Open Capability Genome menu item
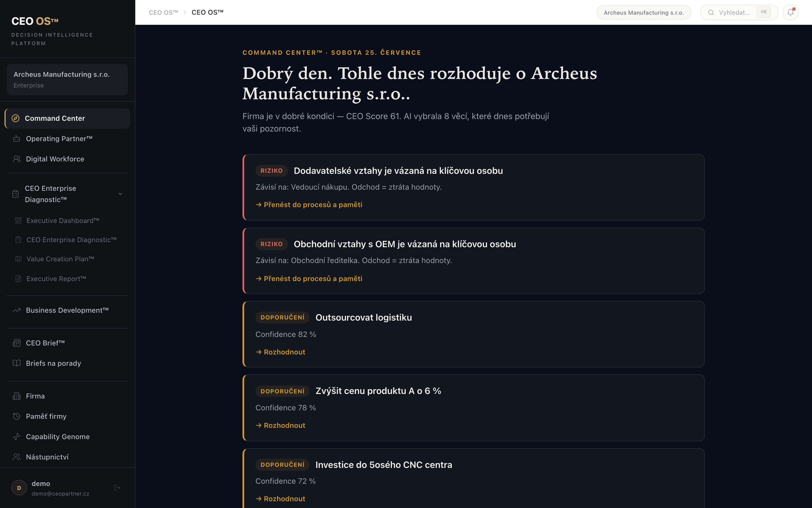The image size is (812, 508). click(x=67, y=436)
